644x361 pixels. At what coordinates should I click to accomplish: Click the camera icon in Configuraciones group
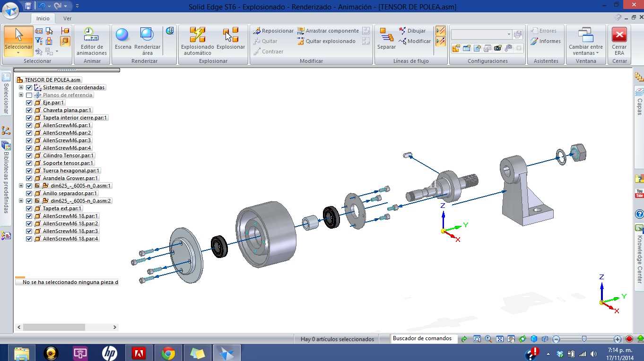497,48
